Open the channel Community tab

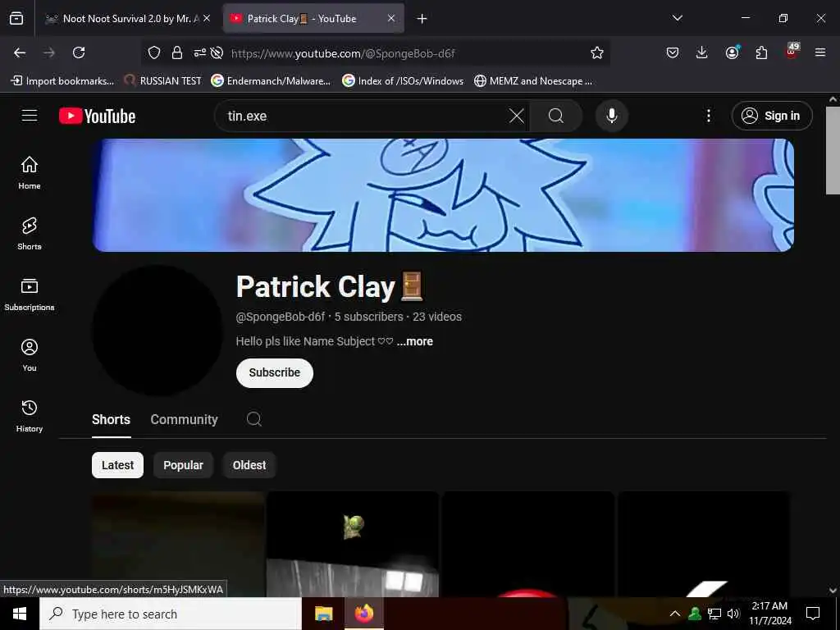pos(185,419)
